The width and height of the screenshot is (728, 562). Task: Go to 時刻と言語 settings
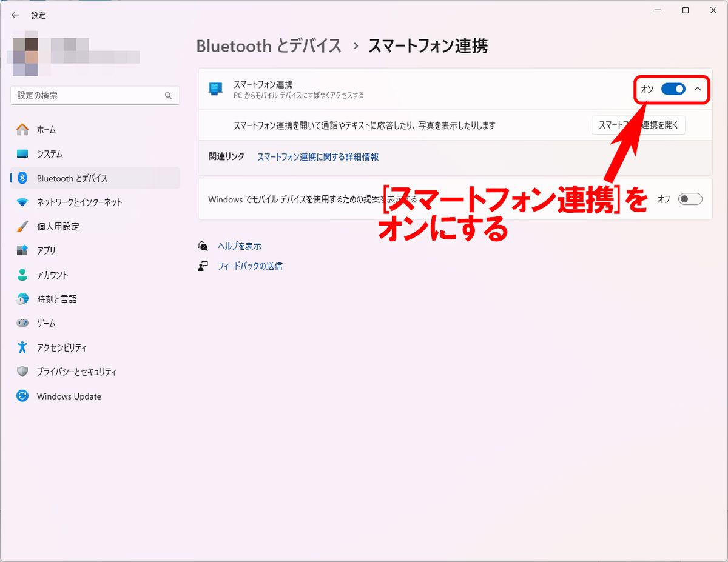[95, 299]
